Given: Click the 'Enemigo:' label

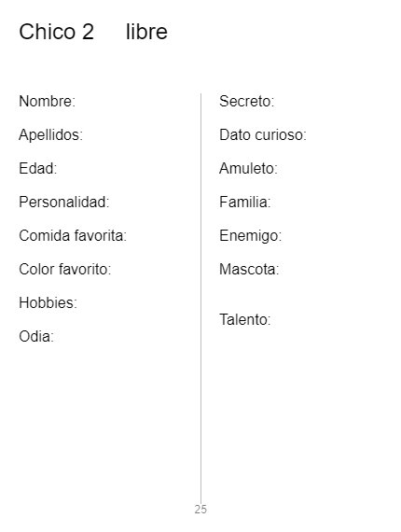Looking at the screenshot, I should pyautogui.click(x=250, y=236).
